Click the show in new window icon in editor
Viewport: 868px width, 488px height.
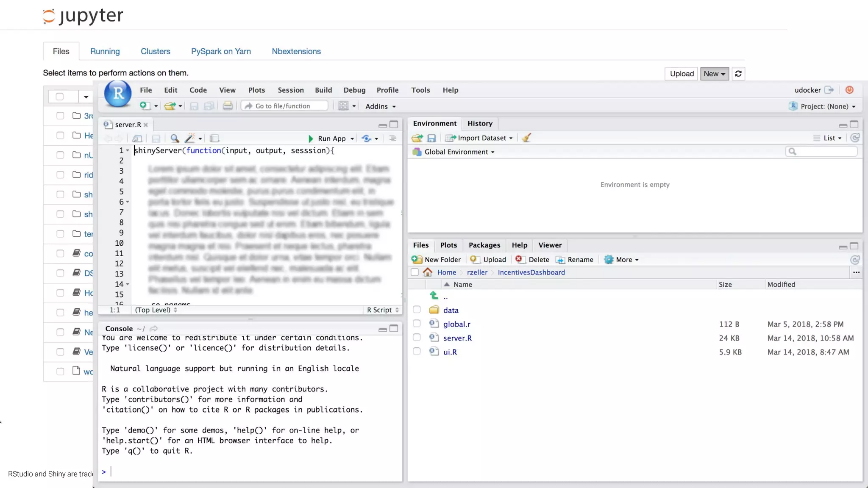[137, 139]
